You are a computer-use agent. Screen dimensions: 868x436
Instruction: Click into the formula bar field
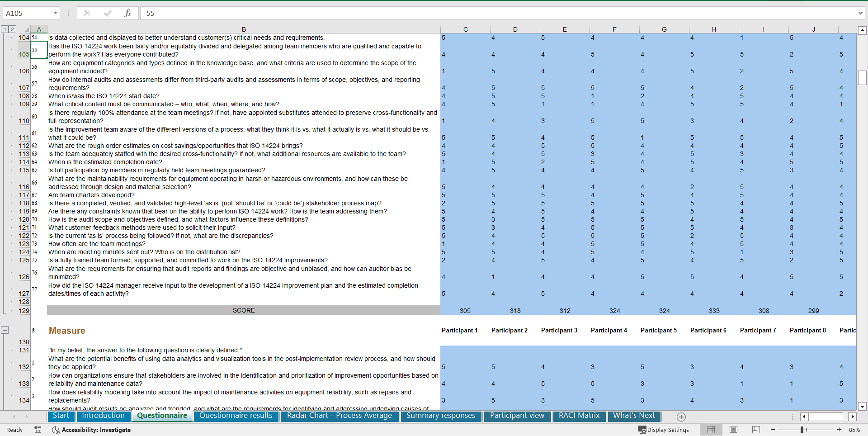click(497, 13)
